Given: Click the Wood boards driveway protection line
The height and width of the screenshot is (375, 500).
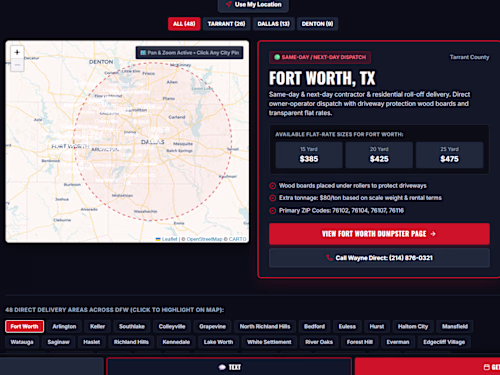Looking at the screenshot, I should click(353, 186).
